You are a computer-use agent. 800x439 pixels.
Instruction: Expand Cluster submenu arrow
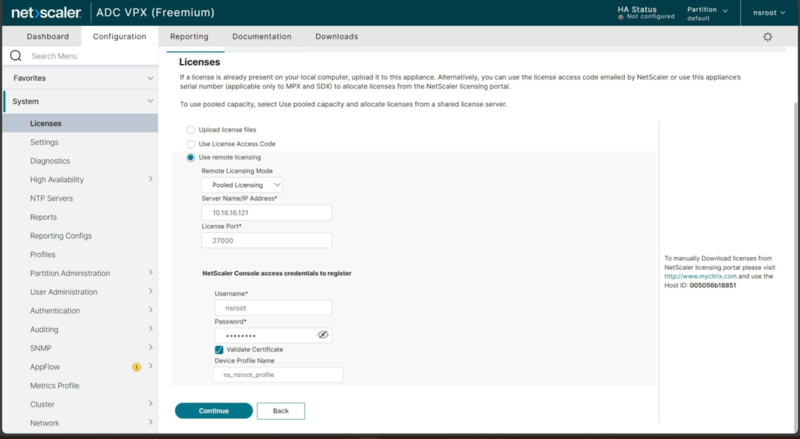[x=151, y=404]
